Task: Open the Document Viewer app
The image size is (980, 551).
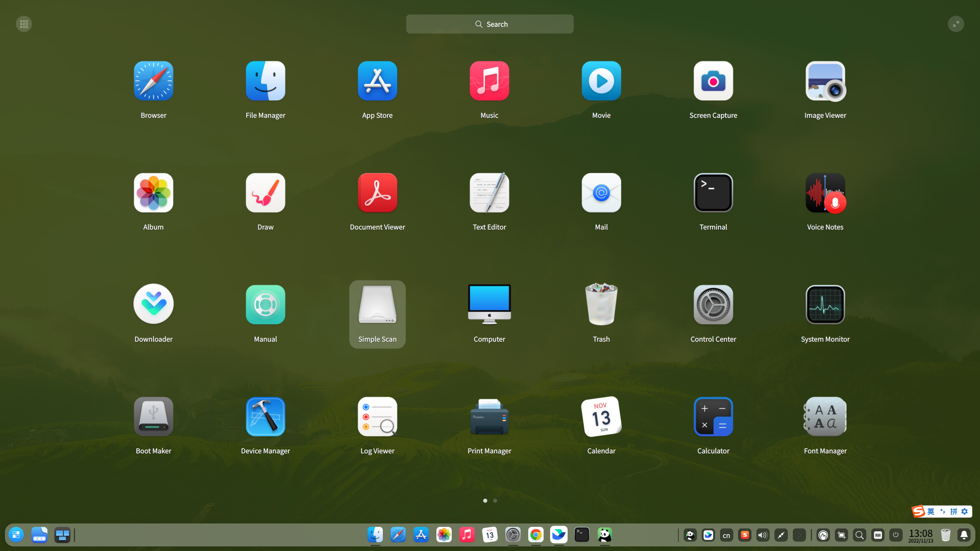Action: (377, 193)
